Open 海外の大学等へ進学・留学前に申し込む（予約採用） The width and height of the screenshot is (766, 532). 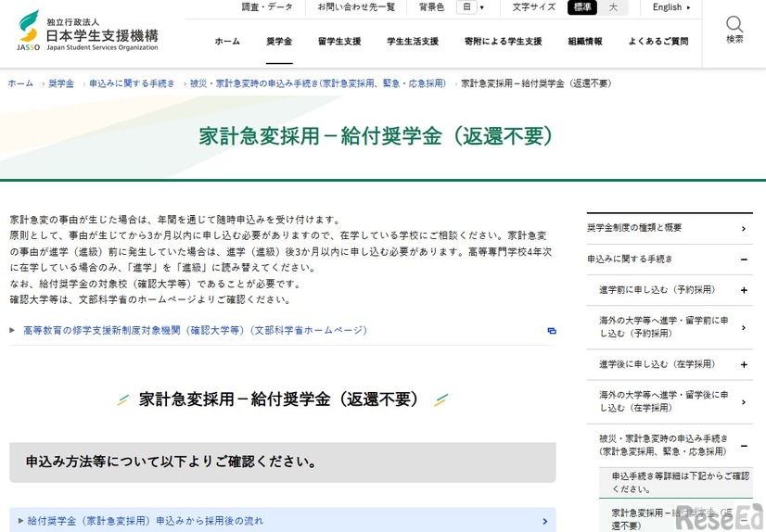pyautogui.click(x=663, y=327)
